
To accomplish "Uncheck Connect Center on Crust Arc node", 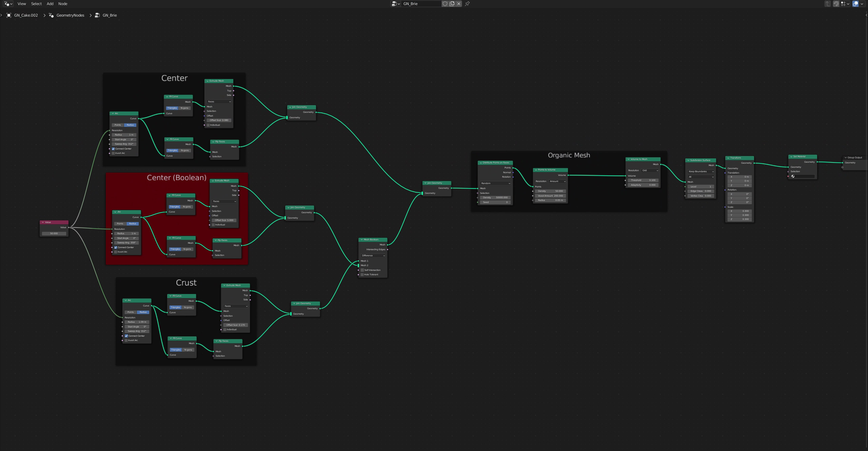I will point(126,336).
